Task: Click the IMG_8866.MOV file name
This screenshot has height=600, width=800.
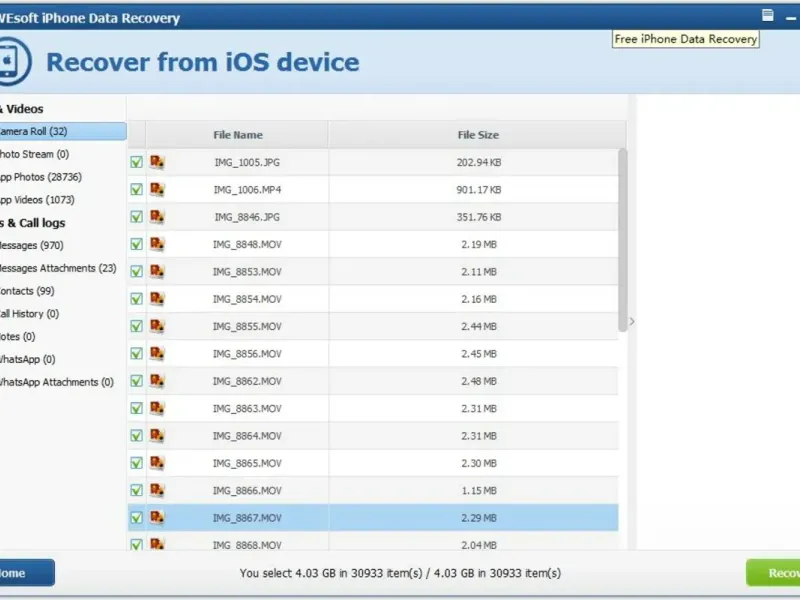Action: pos(247,490)
